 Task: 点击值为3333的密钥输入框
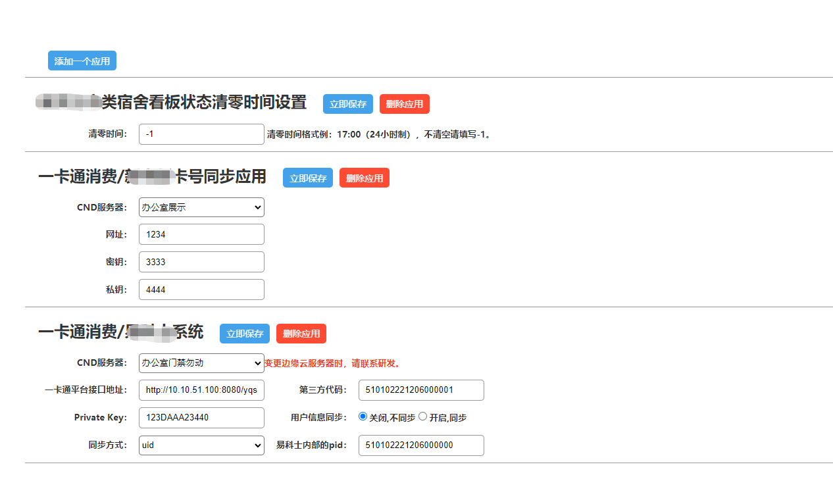(x=201, y=262)
